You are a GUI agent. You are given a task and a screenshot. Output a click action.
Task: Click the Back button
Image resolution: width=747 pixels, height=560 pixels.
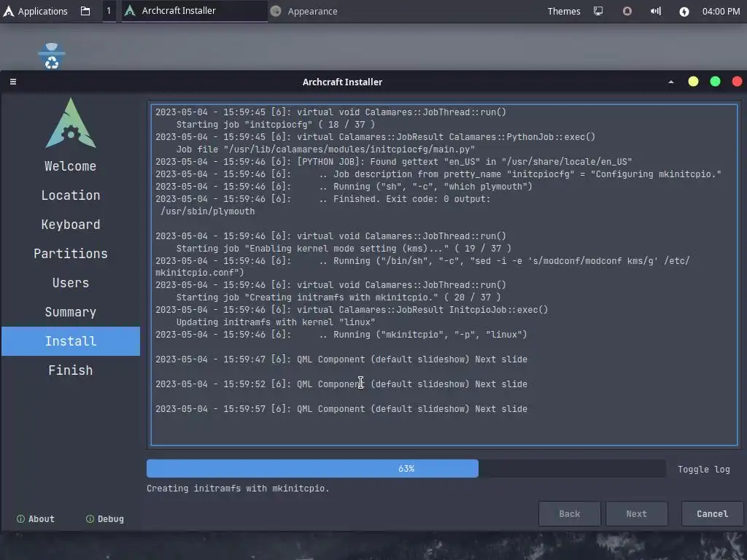(569, 514)
